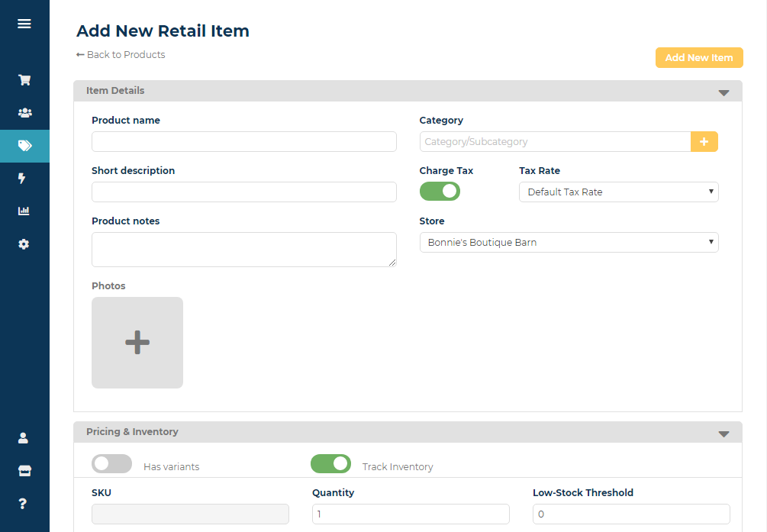Image resolution: width=767 pixels, height=532 pixels.
Task: Go to the customers group icon
Action: pos(24,113)
